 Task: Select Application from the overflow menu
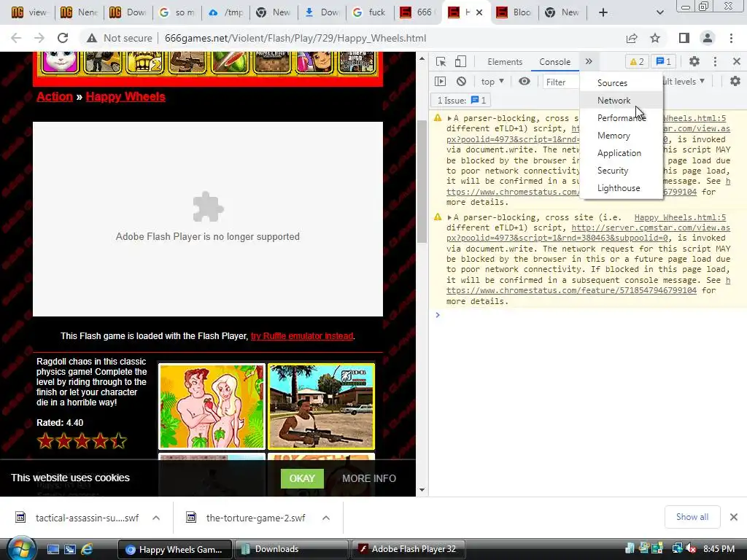(x=622, y=153)
